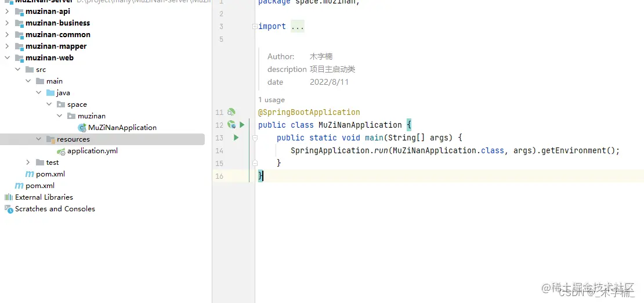Click the src folder icon
644x303 pixels.
(x=30, y=70)
